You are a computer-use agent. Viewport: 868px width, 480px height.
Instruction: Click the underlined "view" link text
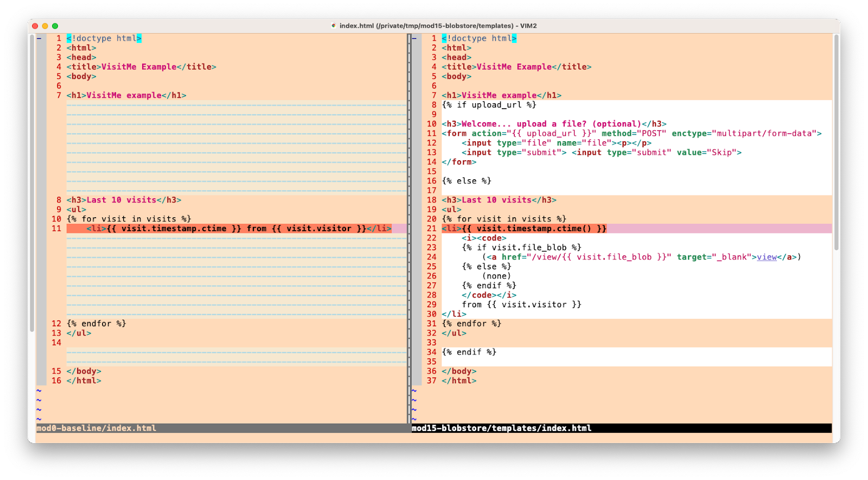coord(767,257)
